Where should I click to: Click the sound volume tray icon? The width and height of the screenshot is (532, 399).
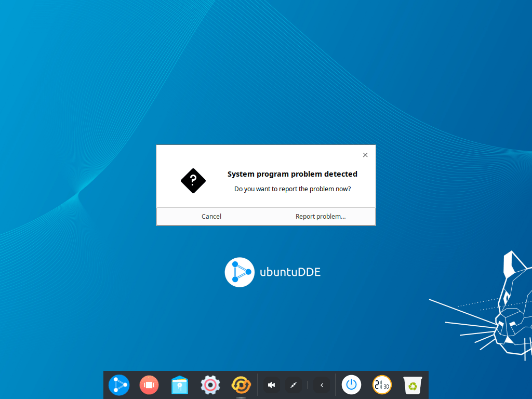[271, 385]
